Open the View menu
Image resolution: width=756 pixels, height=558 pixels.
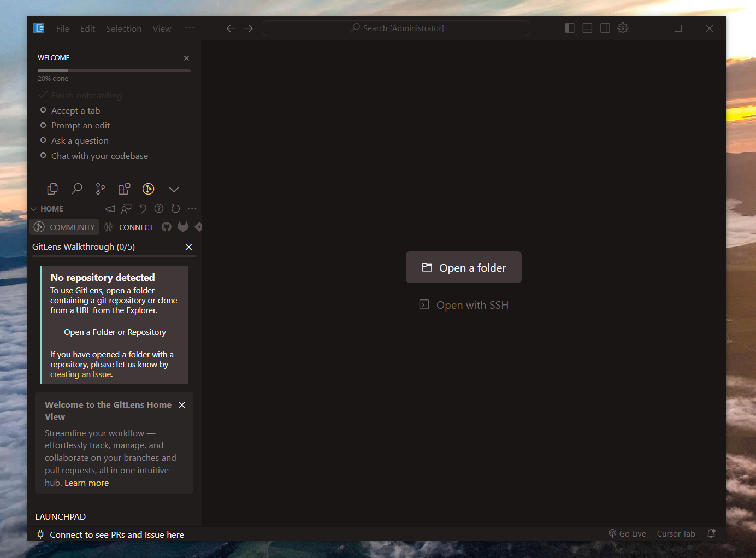tap(162, 28)
